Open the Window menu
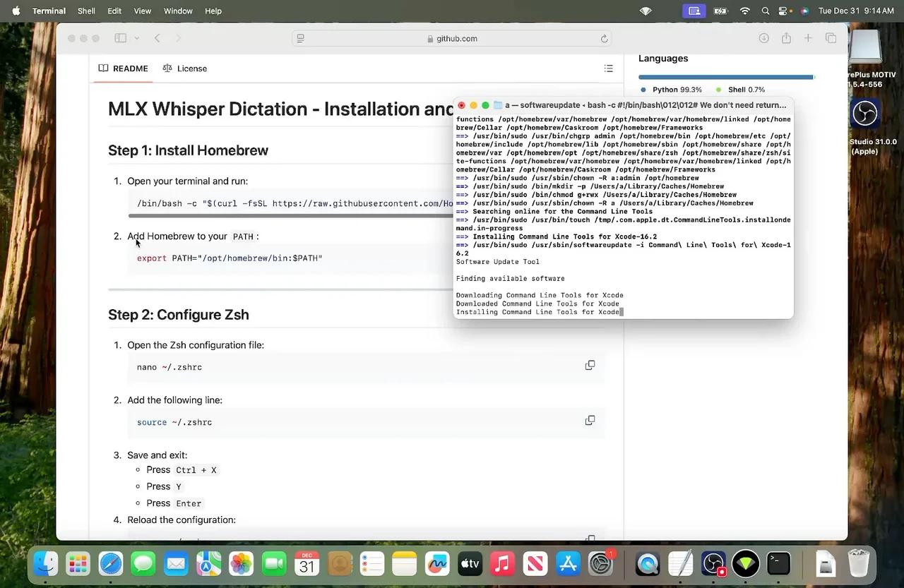This screenshot has height=588, width=904. (178, 11)
